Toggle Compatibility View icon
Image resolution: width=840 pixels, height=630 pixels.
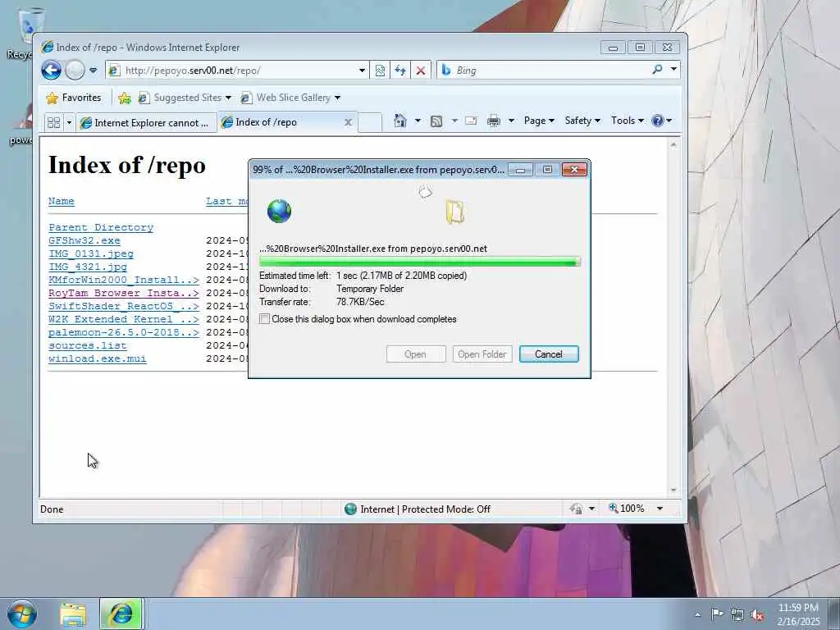tap(380, 71)
